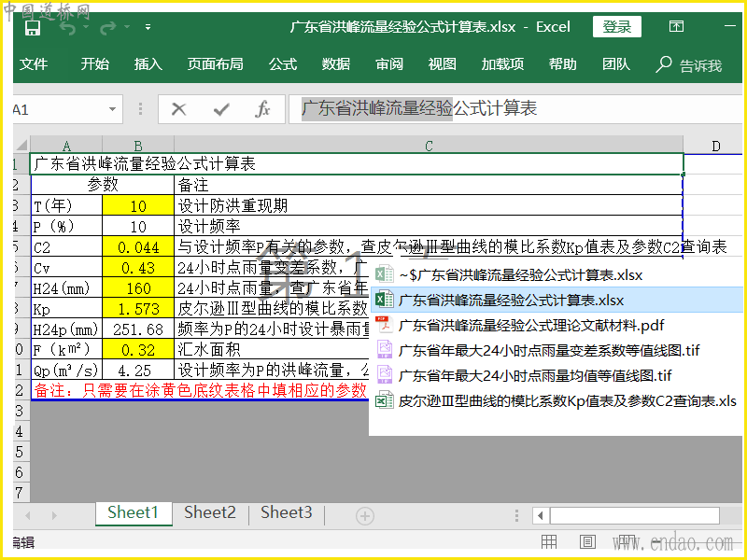Select yellow cell with value 10
The height and width of the screenshot is (560, 747).
(x=138, y=205)
